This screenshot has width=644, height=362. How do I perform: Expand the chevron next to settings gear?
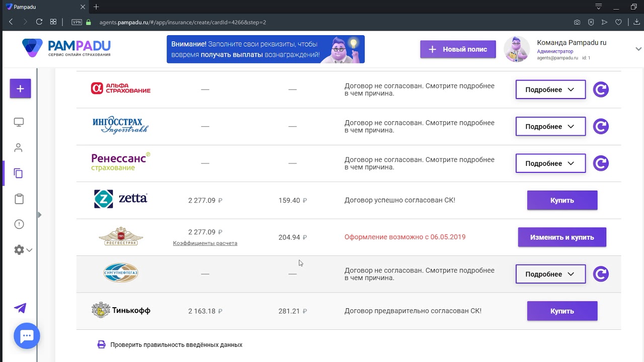[29, 250]
